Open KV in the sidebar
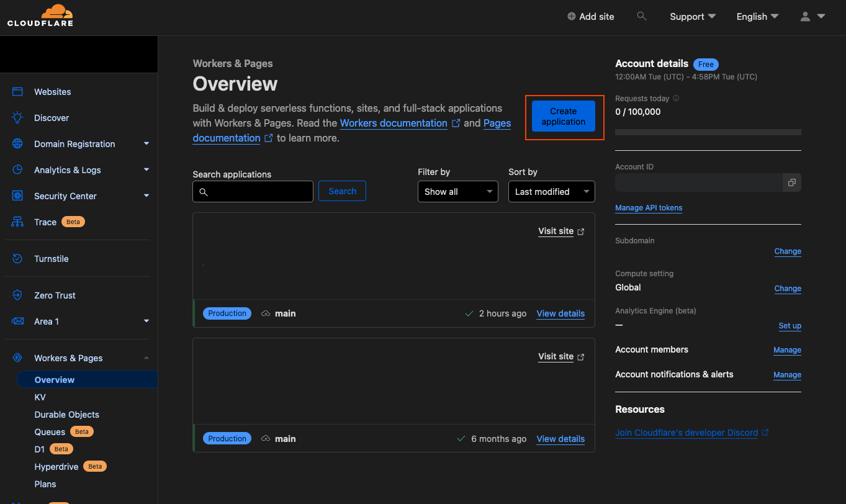 click(x=40, y=397)
